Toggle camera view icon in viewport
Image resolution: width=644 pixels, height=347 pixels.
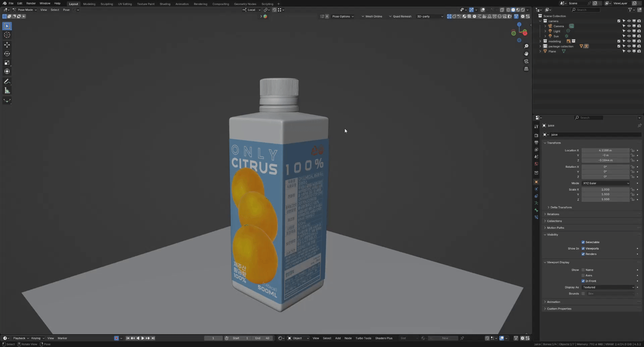pyautogui.click(x=526, y=61)
